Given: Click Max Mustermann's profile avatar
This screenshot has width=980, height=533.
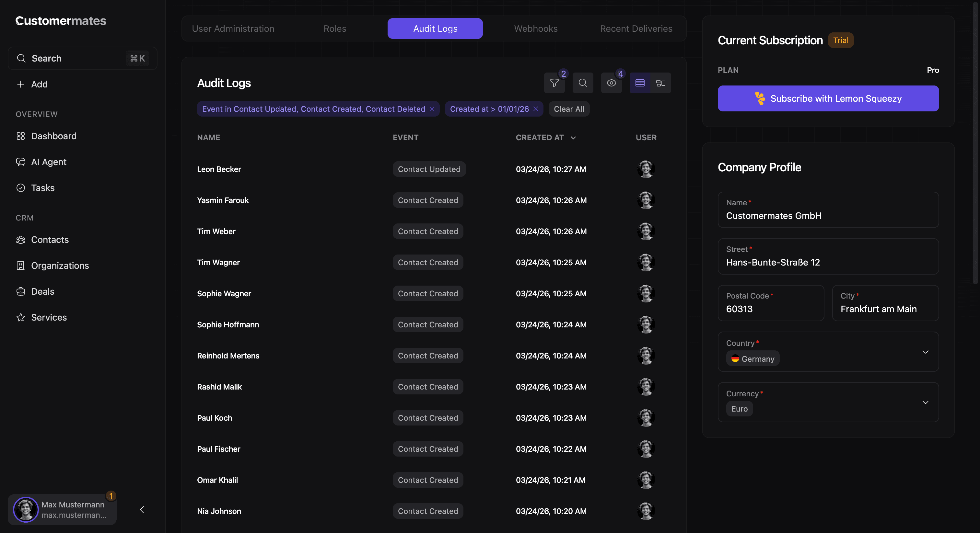Looking at the screenshot, I should coord(26,510).
